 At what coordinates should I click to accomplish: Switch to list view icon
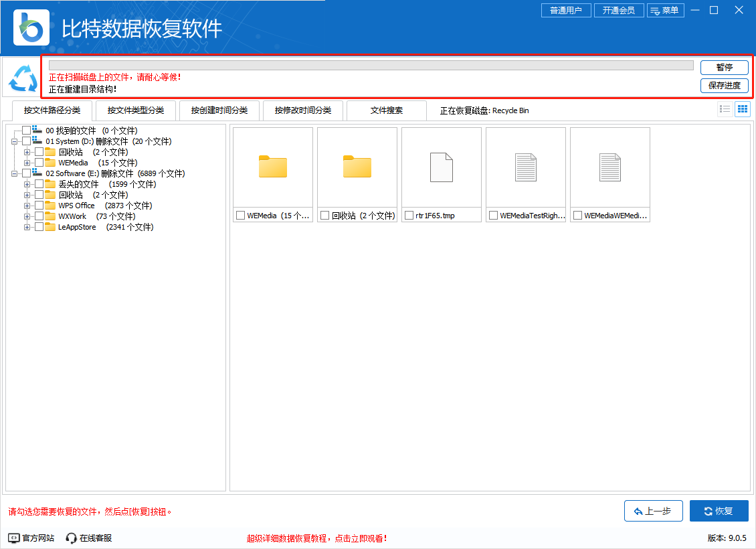pos(725,109)
